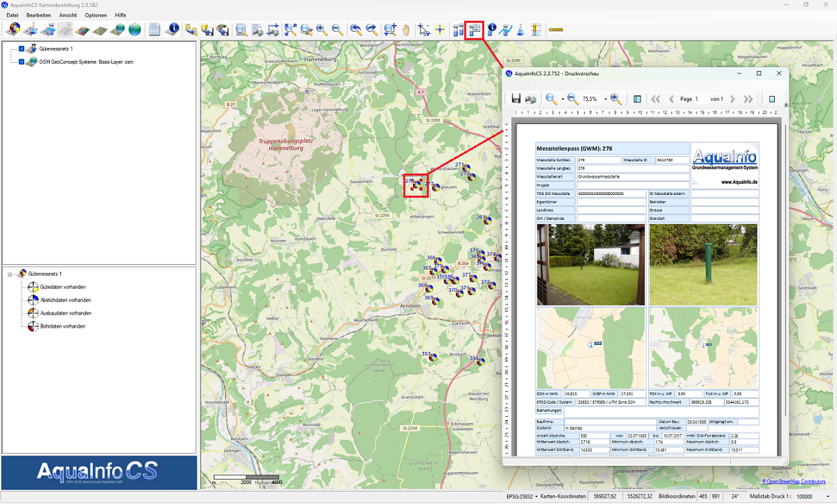Open the toolbar overflow arrow in Druckvorschau
Viewport: 837px width, 504px height.
pyautogui.click(x=786, y=105)
